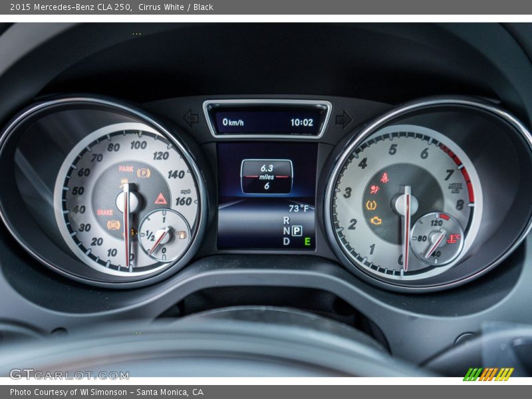Image resolution: width=532 pixels, height=399 pixels.
Task: Click the 8 mark on the tachometer
Action: click(x=460, y=205)
